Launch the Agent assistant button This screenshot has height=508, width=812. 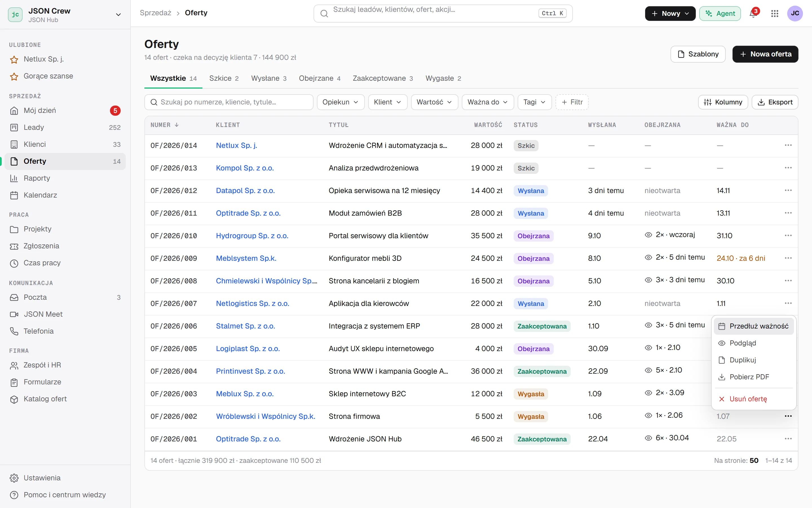click(x=720, y=14)
